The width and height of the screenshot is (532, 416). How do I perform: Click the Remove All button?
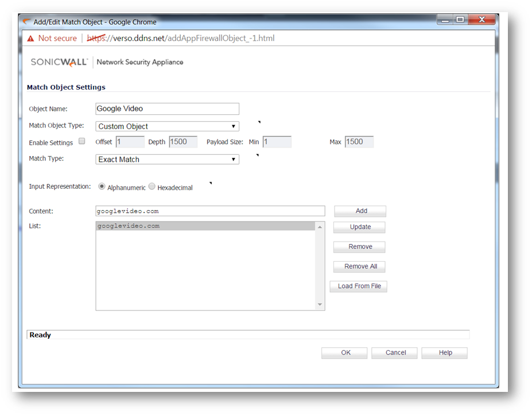(x=360, y=267)
